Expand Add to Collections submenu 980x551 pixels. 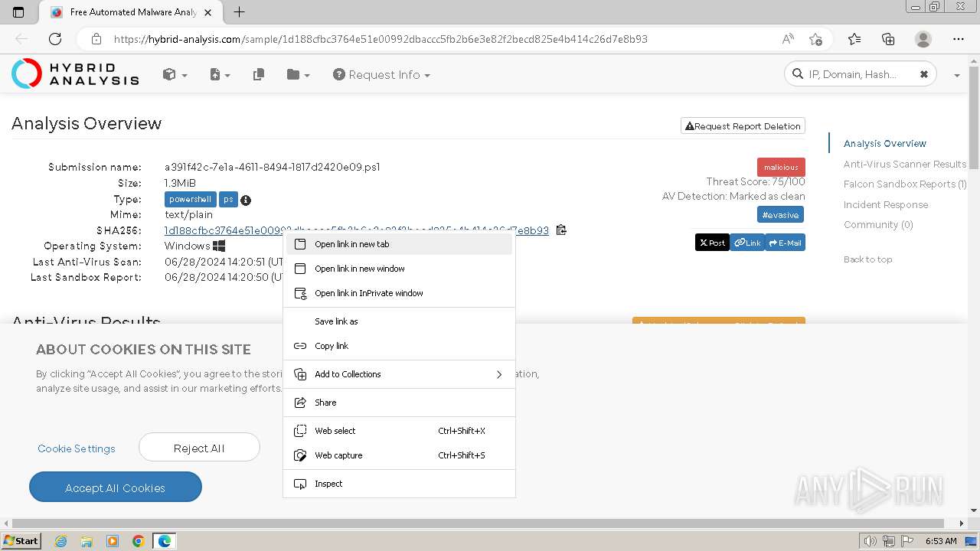(x=399, y=374)
